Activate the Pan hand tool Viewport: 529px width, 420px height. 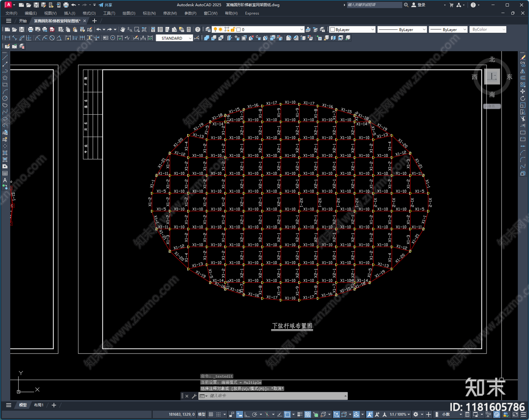(123, 29)
